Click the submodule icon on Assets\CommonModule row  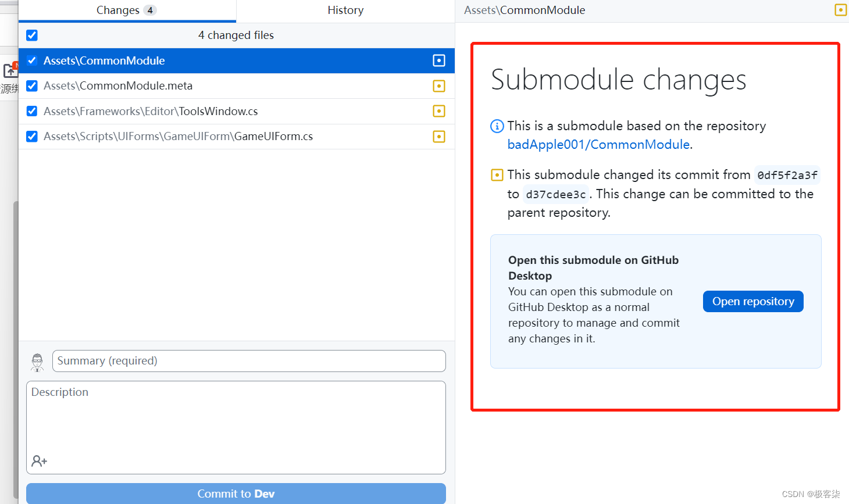coord(439,60)
